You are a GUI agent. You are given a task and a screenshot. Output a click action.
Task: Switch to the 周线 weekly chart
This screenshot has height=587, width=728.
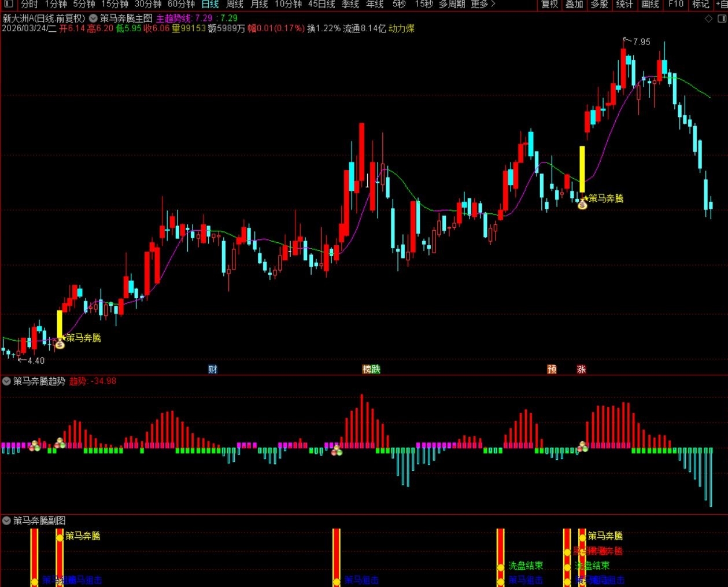(x=235, y=4)
